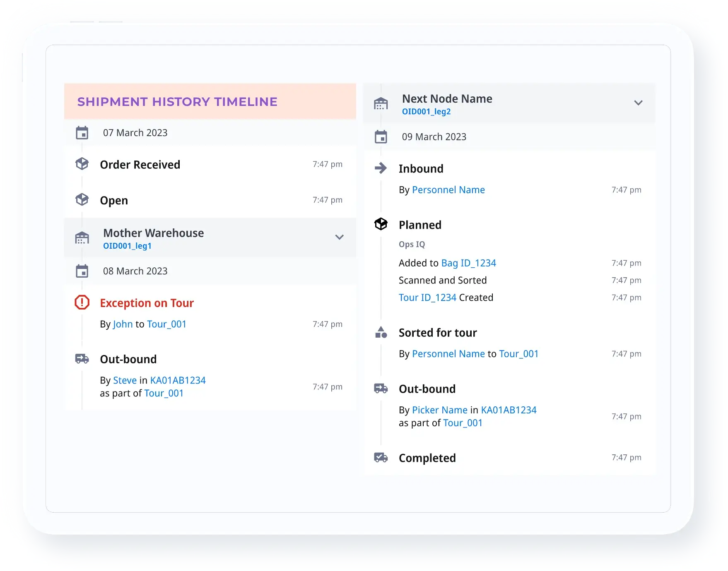Viewport: 728px width, 571px height.
Task: Click the Next Node Name warehouse icon
Action: [381, 103]
